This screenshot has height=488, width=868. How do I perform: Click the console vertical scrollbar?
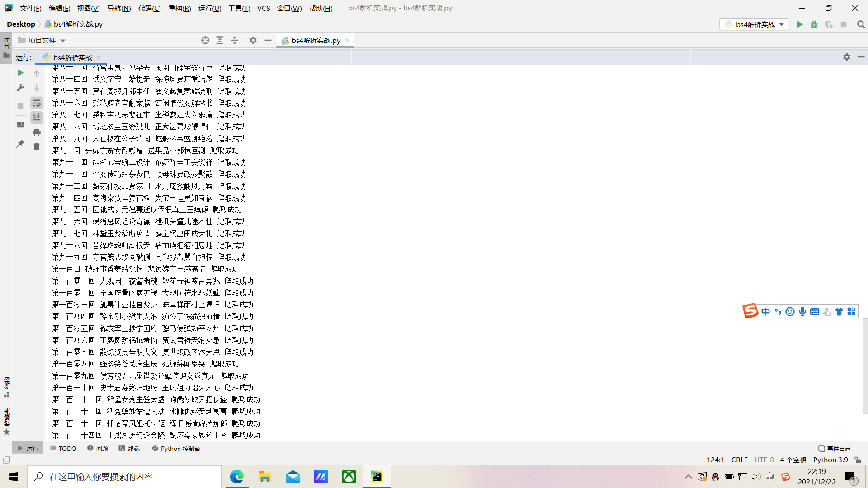point(865,365)
